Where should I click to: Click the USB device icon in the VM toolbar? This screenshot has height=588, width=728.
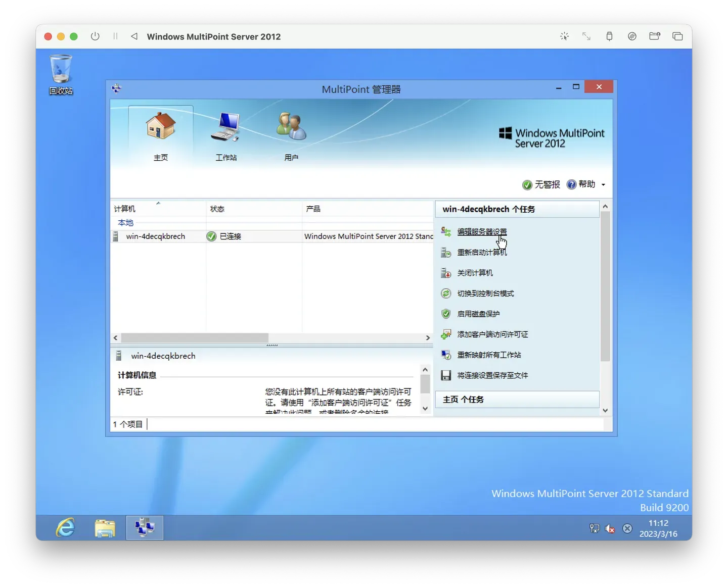(609, 36)
